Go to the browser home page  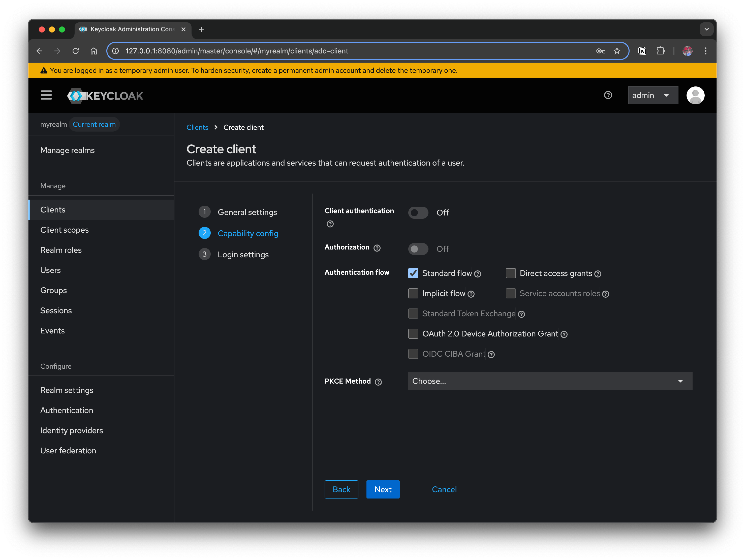point(94,51)
